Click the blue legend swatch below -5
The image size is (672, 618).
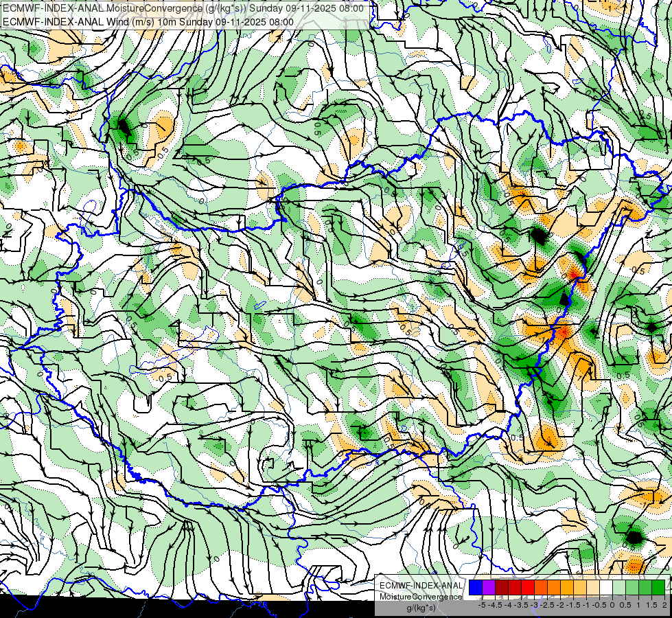pos(476,587)
